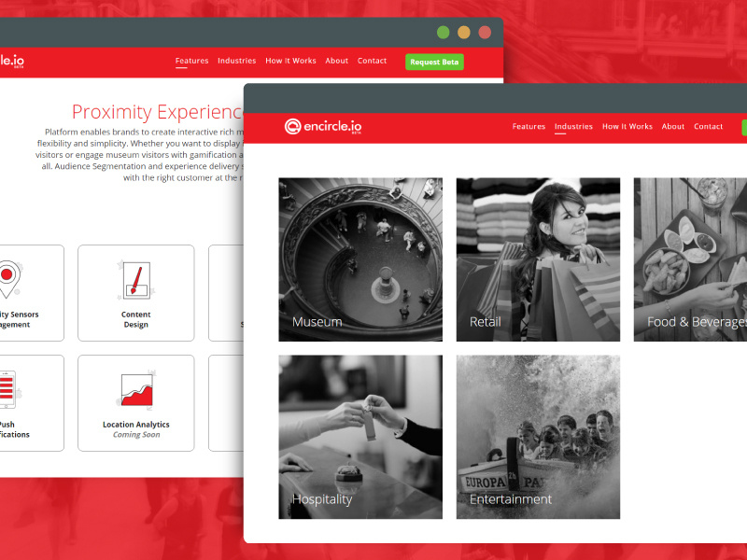Open About link in the back window

click(x=337, y=61)
